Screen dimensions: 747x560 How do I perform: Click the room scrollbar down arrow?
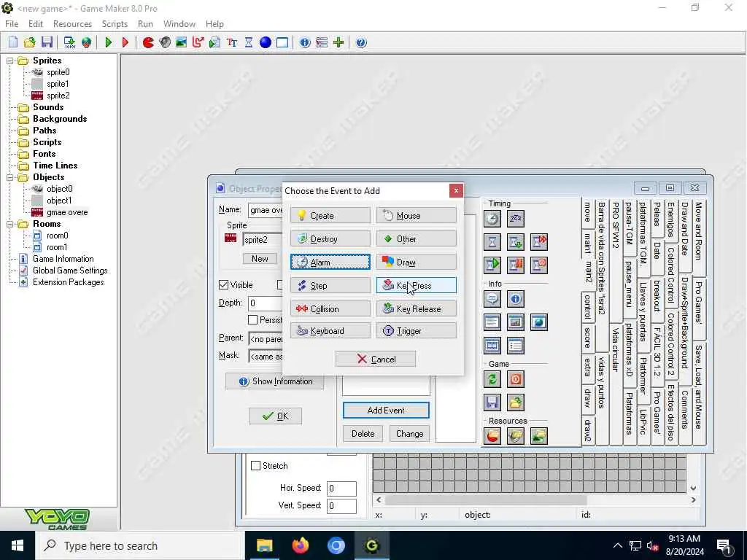[x=693, y=488]
